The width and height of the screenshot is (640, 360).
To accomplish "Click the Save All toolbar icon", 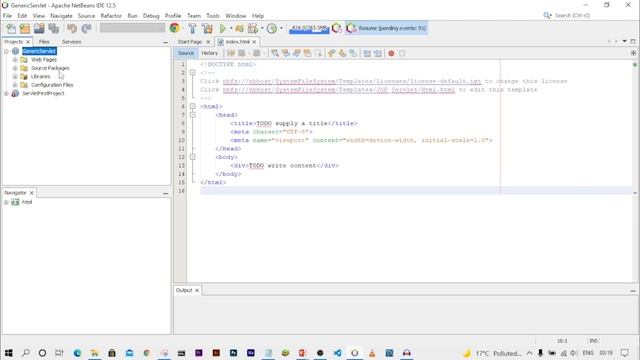I will point(53,28).
